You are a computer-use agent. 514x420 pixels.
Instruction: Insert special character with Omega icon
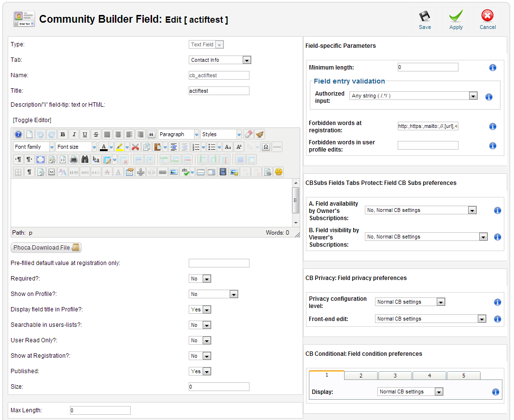point(266,147)
